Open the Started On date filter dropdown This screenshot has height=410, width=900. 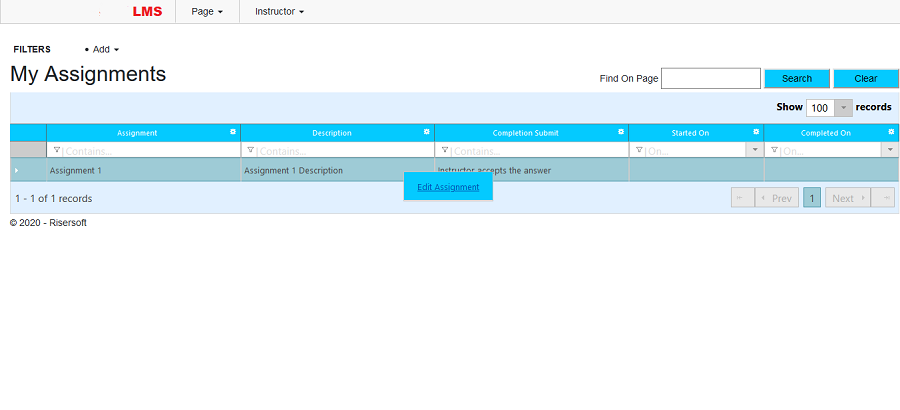coord(755,150)
